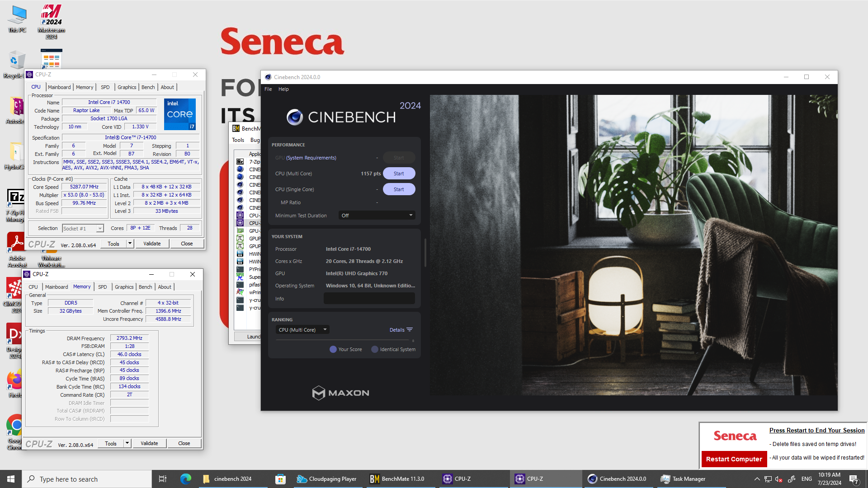Viewport: 868px width, 488px height.
Task: Switch to Cinebench 2024.0.0 taskbar item
Action: 618,479
